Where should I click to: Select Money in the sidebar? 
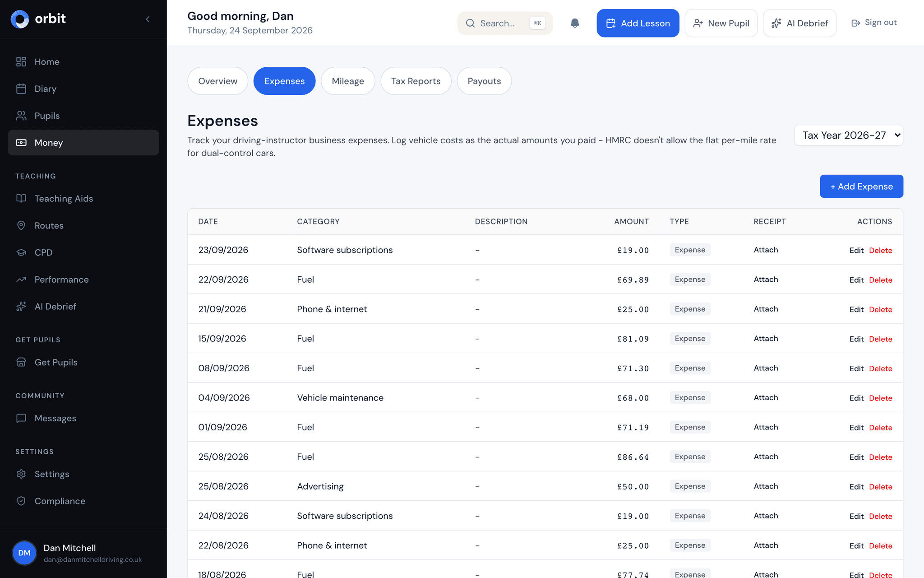83,143
